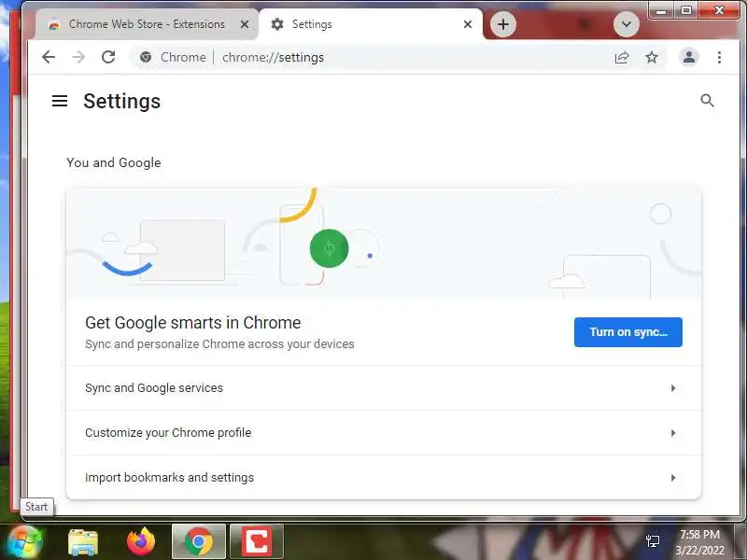Open File Explorer from the taskbar
Viewport: 747px width, 560px height.
coord(83,542)
